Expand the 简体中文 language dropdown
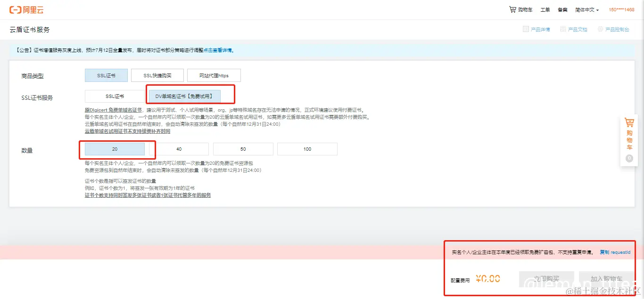Viewport: 644px width, 299px height. point(587,10)
